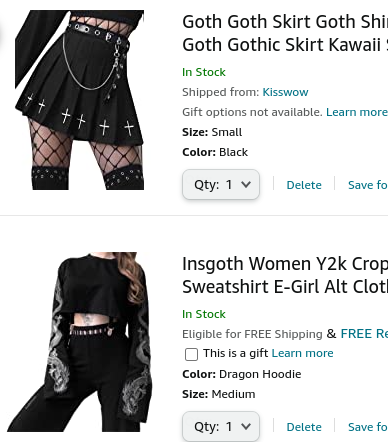Open the Qty dropdown for the goth skirt
Screen dimensions: 388x442
point(221,184)
